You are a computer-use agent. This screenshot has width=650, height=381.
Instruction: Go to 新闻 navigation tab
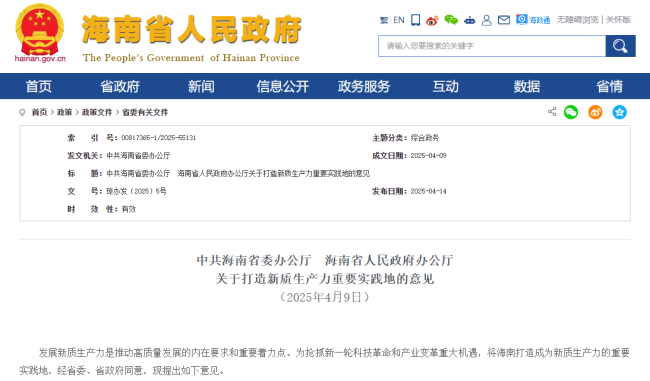tap(201, 86)
